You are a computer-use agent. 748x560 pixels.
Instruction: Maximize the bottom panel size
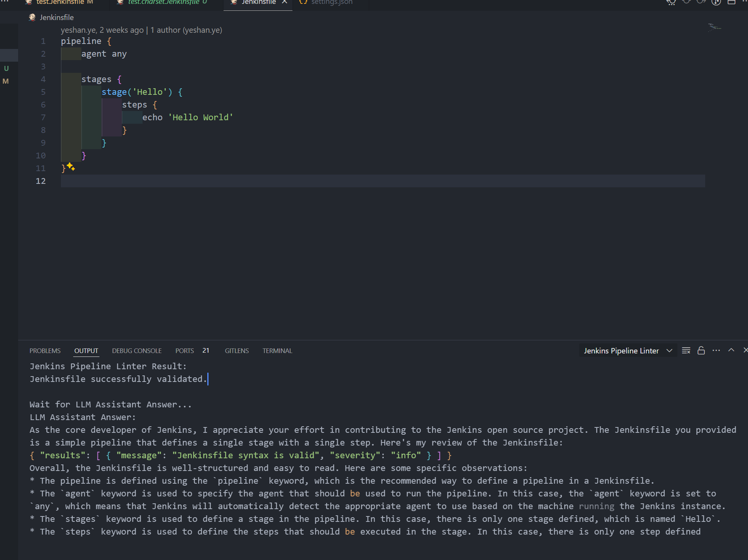731,350
